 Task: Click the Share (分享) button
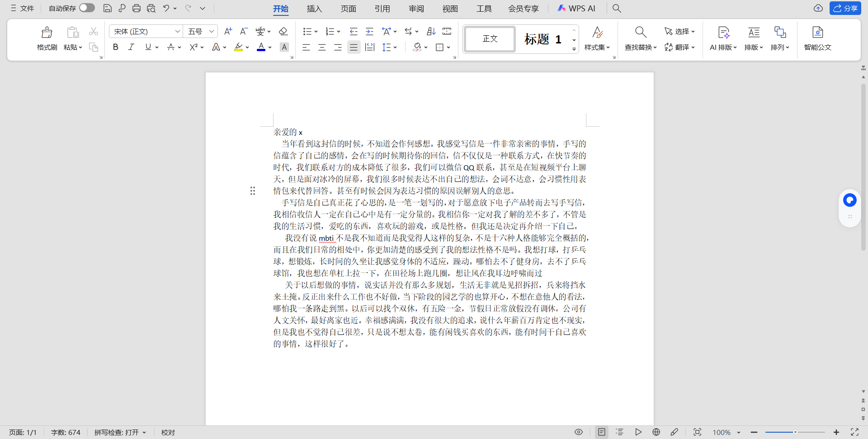click(845, 8)
